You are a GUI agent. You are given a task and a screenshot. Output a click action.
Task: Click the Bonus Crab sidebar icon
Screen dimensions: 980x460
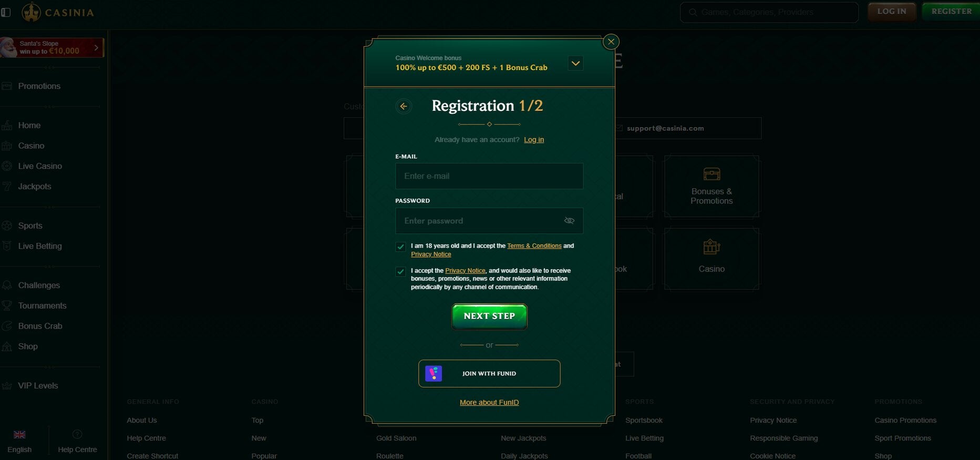pyautogui.click(x=7, y=326)
